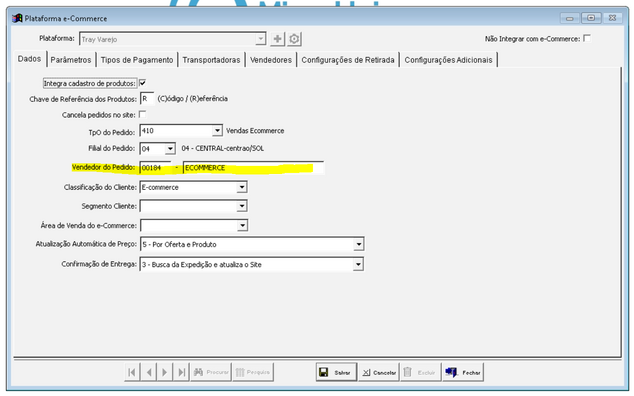
Task: Open Classificação do Cliente dropdown
Action: (242, 187)
